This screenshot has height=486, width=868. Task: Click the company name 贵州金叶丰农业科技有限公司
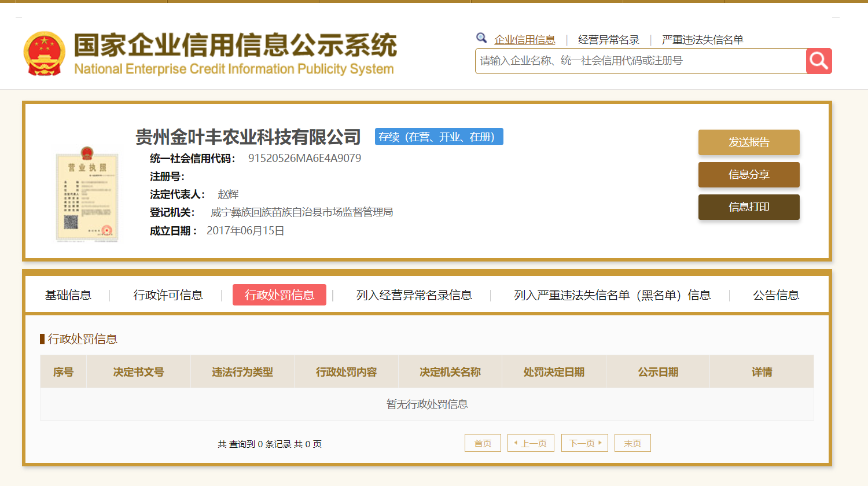tap(248, 137)
